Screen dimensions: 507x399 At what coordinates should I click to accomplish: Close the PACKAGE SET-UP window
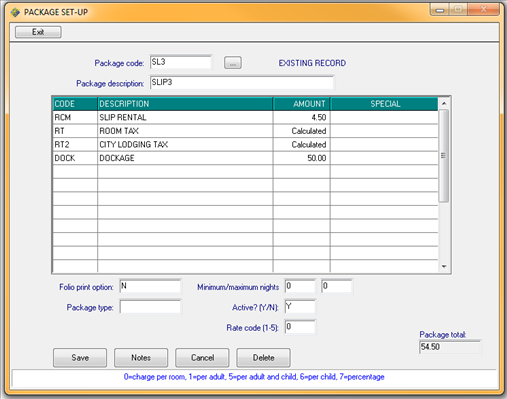484,10
